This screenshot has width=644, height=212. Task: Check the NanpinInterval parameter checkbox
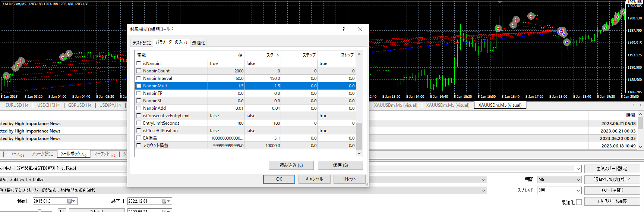pos(139,78)
